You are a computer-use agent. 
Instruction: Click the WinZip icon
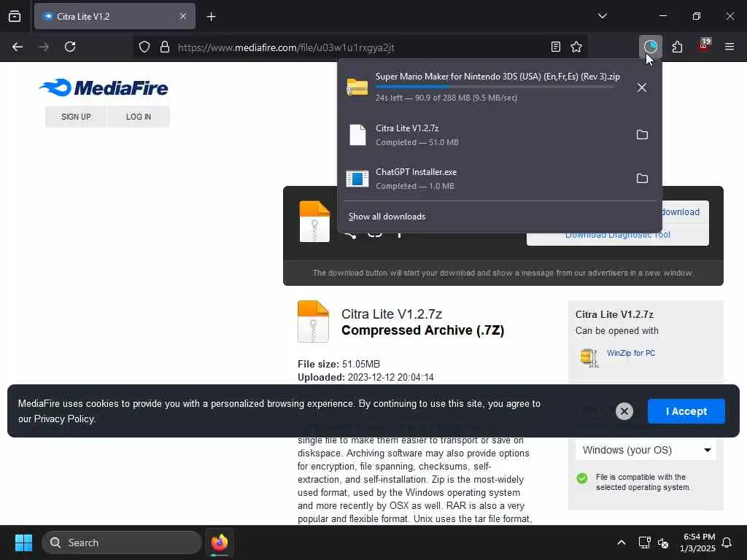[589, 357]
